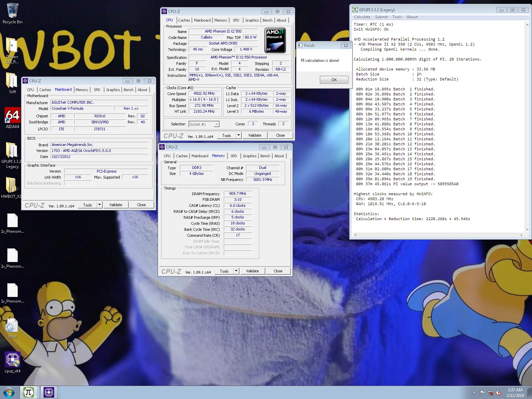Select the DRAM Frequency value 909.7 MHz
The height and width of the screenshot is (399, 532).
click(x=238, y=194)
